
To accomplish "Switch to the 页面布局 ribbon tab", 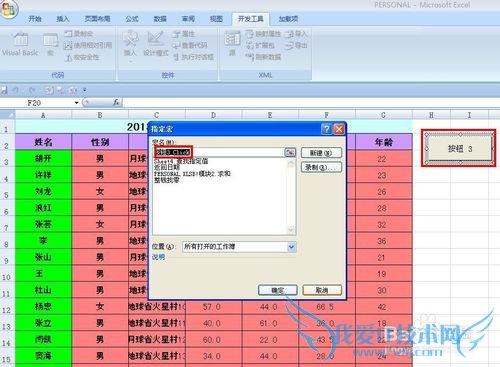I will [x=97, y=19].
